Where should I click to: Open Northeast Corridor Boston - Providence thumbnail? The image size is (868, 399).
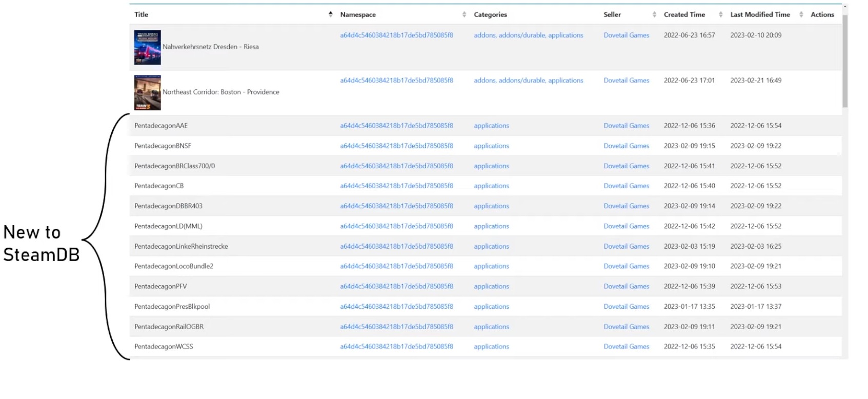click(148, 93)
